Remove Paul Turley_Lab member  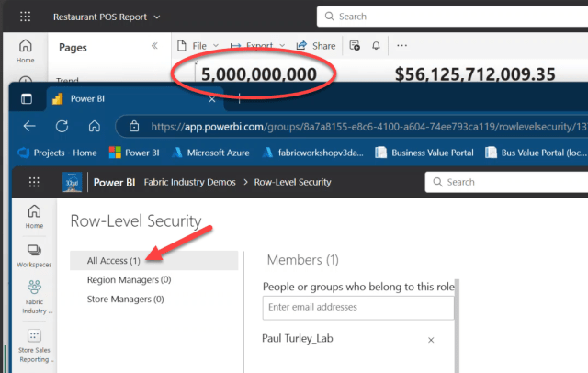tap(431, 340)
